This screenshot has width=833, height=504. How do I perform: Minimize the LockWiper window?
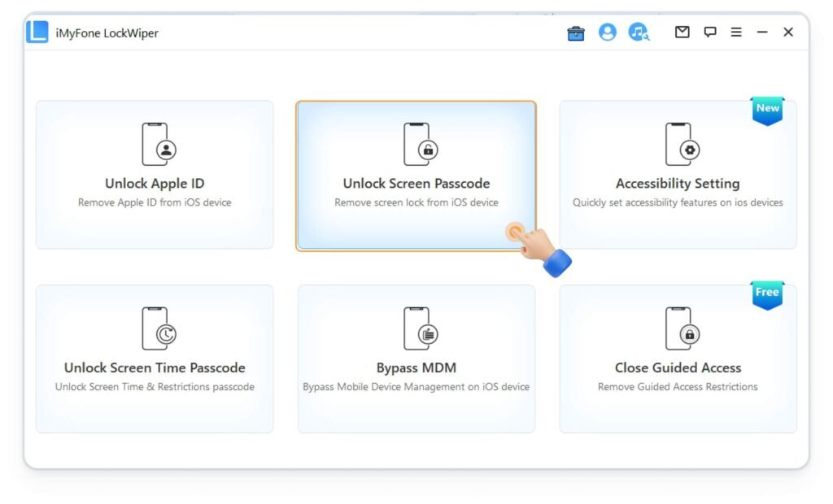(x=762, y=33)
